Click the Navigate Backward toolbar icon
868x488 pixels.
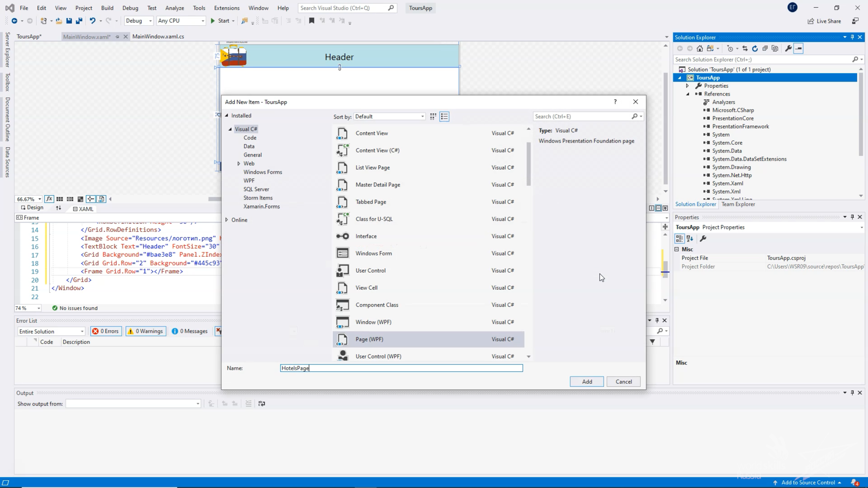tap(14, 21)
